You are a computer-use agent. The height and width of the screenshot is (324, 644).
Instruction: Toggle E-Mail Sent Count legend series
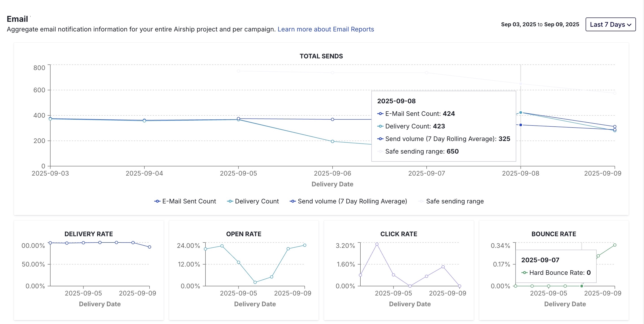(x=189, y=201)
